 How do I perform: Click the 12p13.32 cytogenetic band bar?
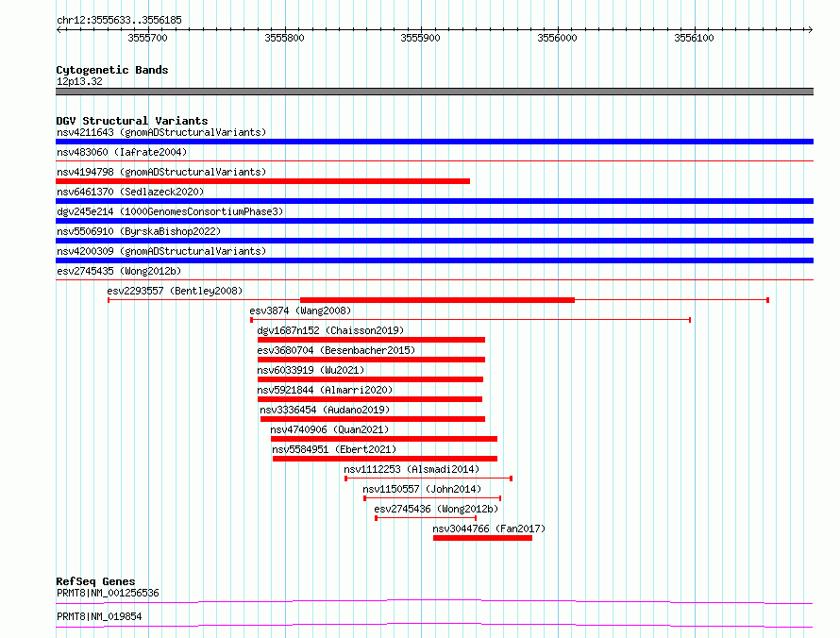pyautogui.click(x=434, y=92)
